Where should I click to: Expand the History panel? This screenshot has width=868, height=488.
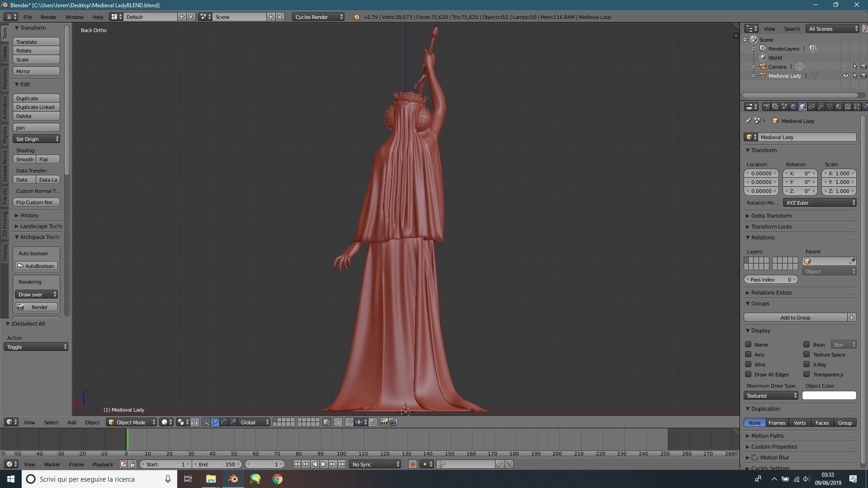(x=29, y=215)
